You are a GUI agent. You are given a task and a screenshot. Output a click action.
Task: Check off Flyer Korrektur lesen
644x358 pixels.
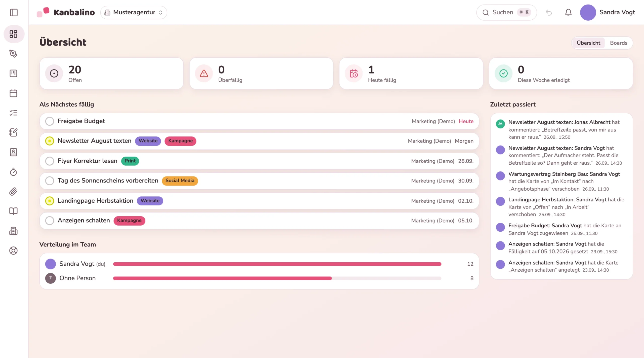pyautogui.click(x=50, y=161)
